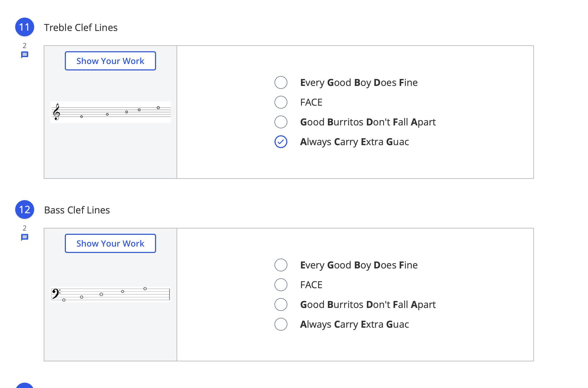
Task: Click the Bass Clef Lines question title
Action: (x=77, y=210)
